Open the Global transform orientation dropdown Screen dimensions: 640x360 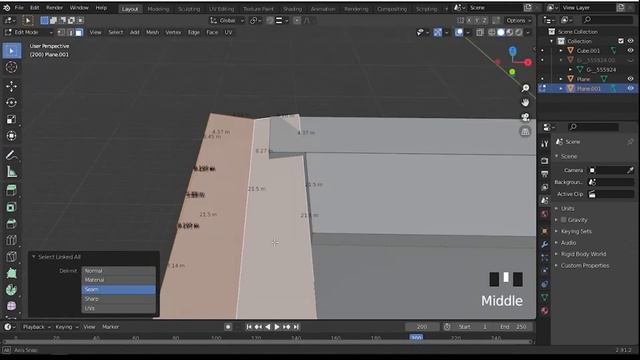coord(227,20)
